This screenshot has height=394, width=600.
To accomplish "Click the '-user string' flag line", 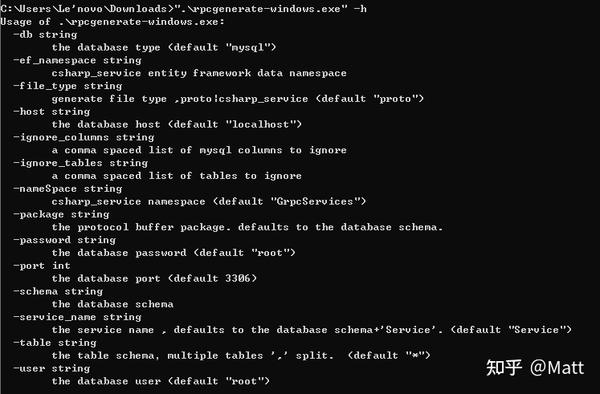I will click(52, 368).
